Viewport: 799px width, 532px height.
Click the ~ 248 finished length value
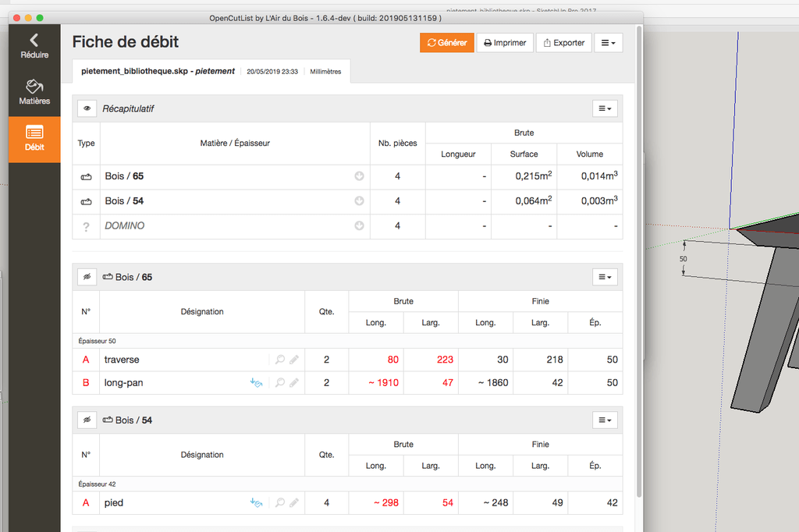[495, 503]
